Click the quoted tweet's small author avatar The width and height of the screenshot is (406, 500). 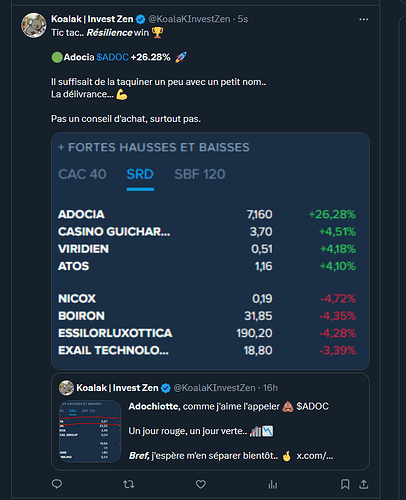(66, 388)
